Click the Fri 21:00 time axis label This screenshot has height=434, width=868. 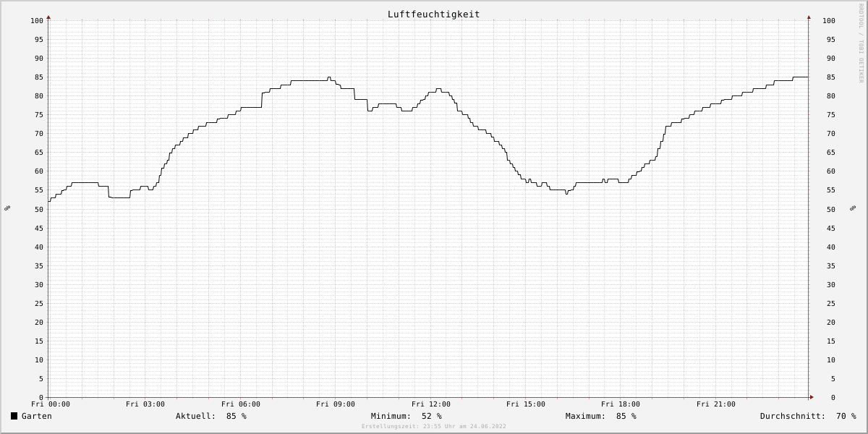coord(716,404)
